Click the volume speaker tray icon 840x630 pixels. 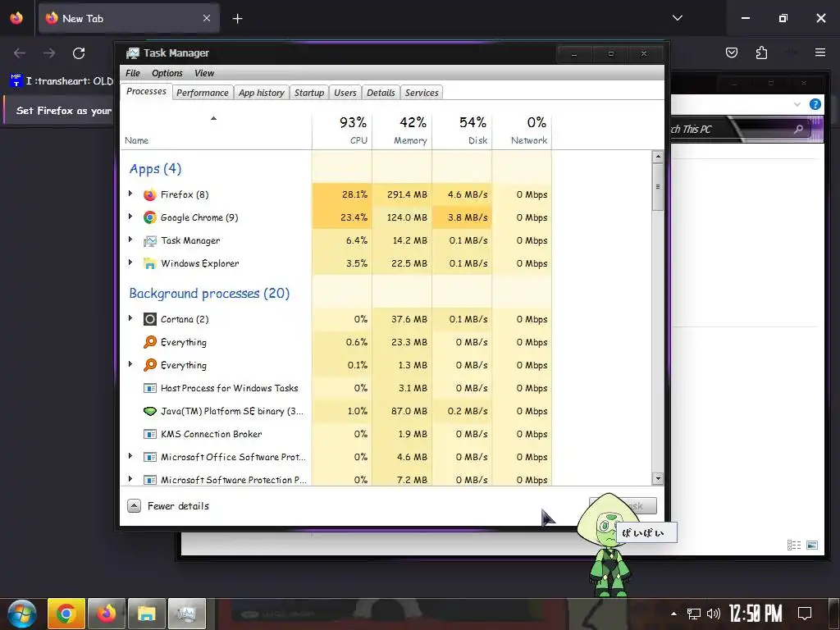click(x=714, y=614)
